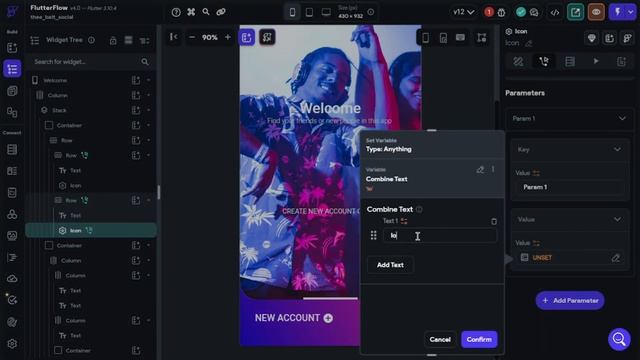This screenshot has width=640, height=360.
Task: Click the Search for widget field
Action: (91, 62)
